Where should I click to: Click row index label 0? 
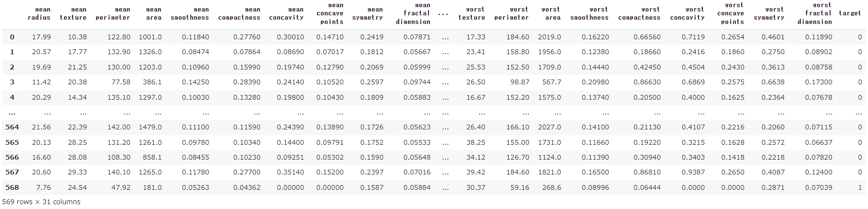12,37
